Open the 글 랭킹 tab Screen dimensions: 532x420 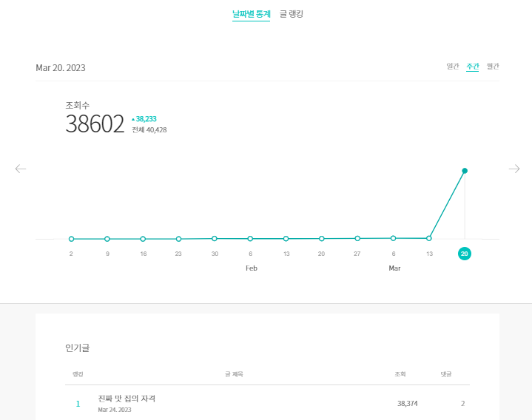(x=291, y=14)
